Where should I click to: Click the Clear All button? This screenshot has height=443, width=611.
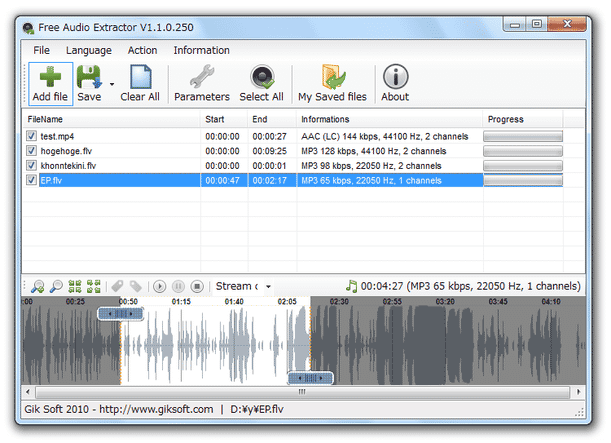pos(140,84)
